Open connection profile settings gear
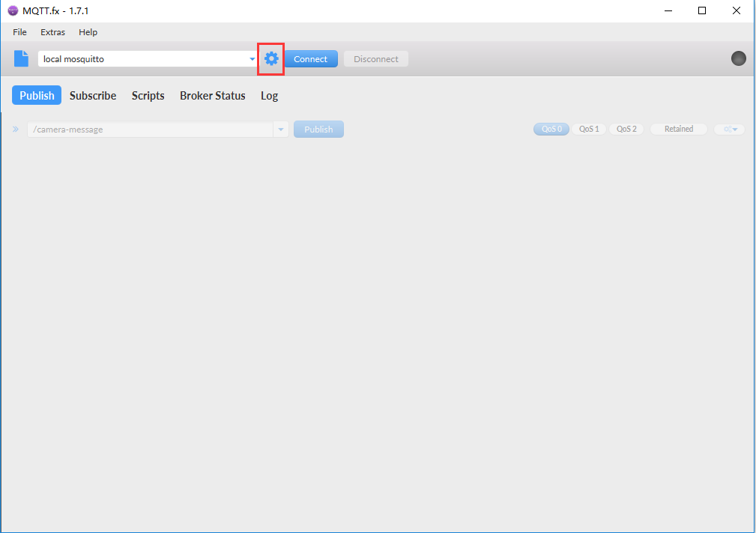 point(271,59)
